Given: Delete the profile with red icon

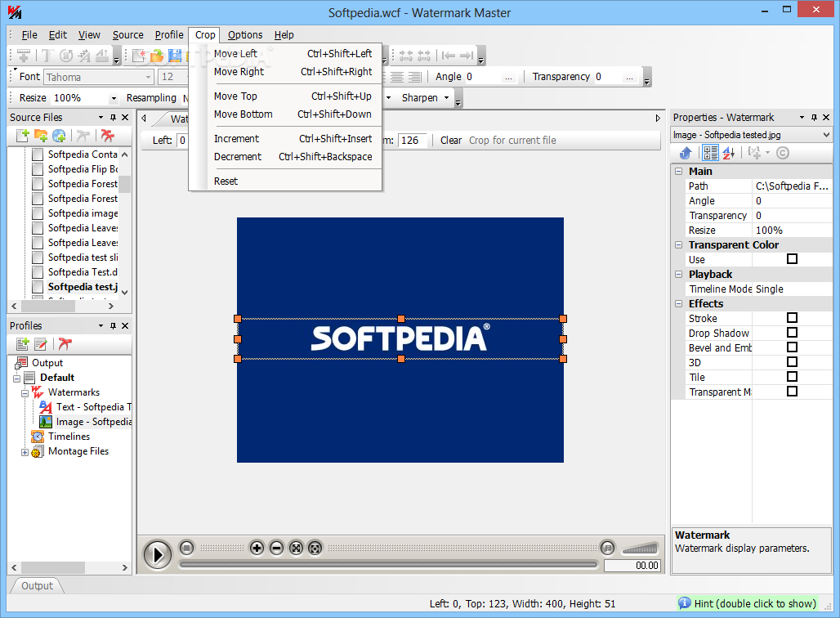Looking at the screenshot, I should [x=65, y=343].
